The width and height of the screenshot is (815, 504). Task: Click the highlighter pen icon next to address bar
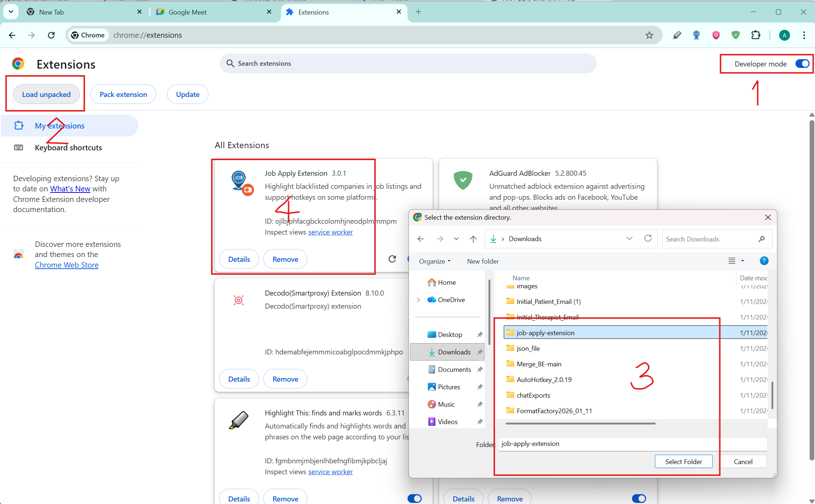677,35
